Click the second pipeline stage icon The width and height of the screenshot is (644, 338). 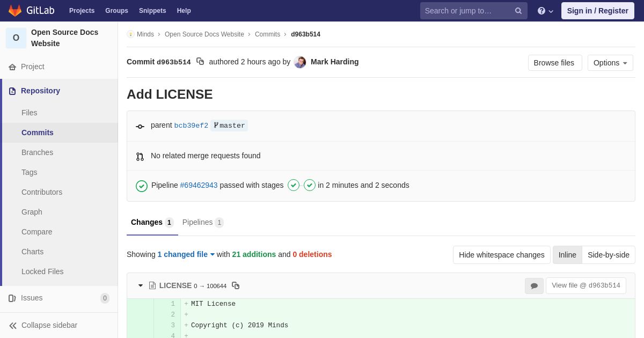310,185
